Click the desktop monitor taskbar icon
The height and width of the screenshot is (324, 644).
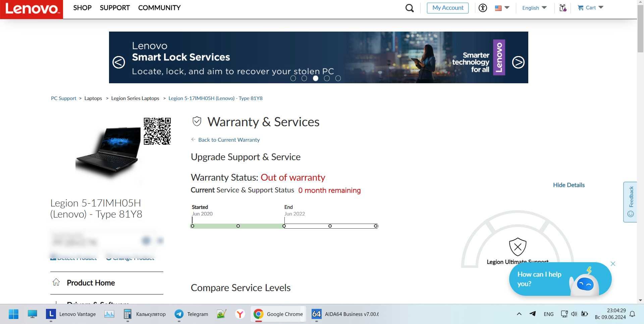point(32,314)
